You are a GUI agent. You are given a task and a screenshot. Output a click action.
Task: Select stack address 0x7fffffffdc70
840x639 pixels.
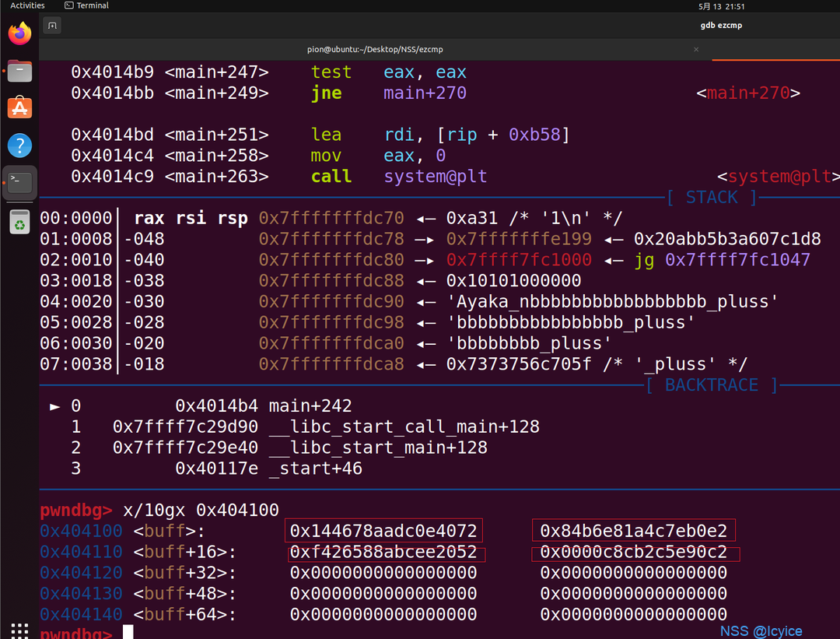point(331,218)
